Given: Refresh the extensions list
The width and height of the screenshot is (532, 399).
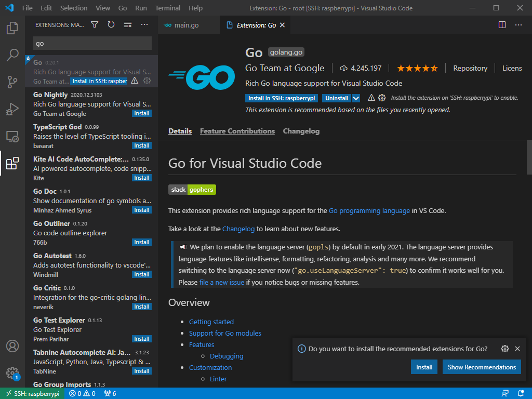Looking at the screenshot, I should click(111, 24).
